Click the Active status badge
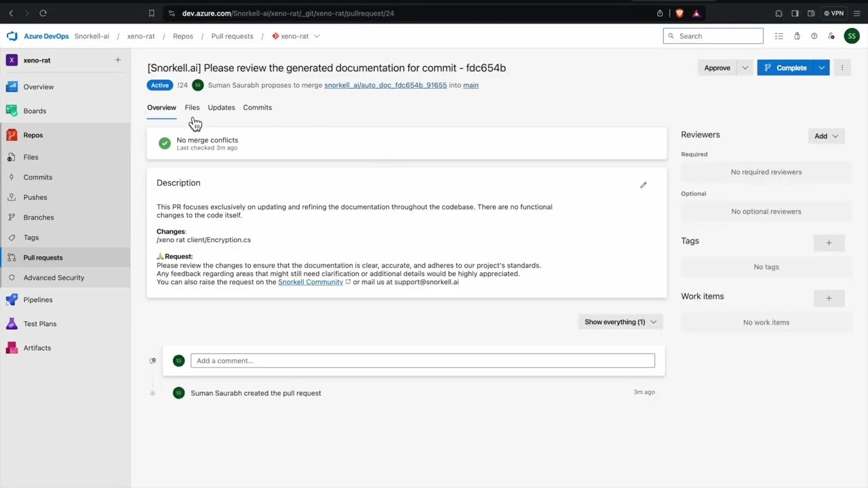Viewport: 868px width, 488px height. (160, 85)
